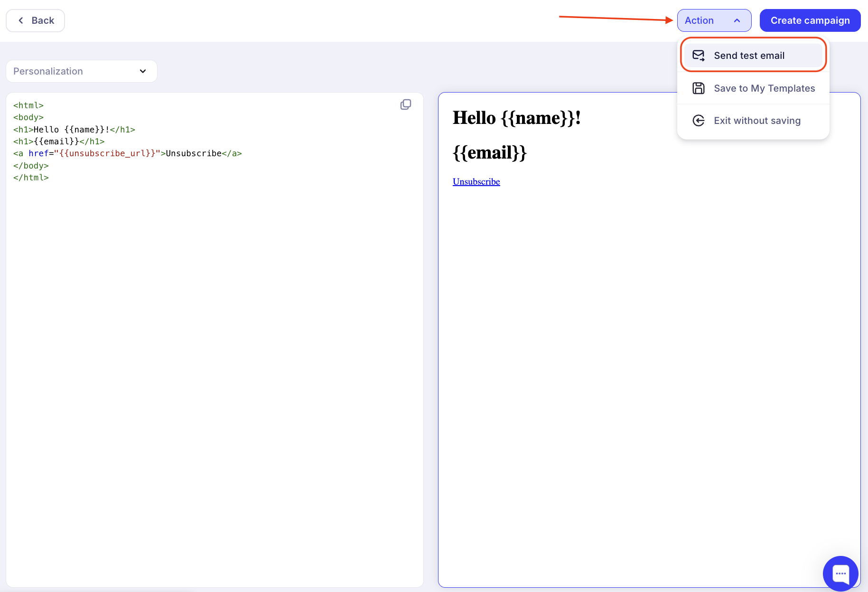
Task: Place cursor on the unsubscribe_url code line
Action: [x=127, y=153]
